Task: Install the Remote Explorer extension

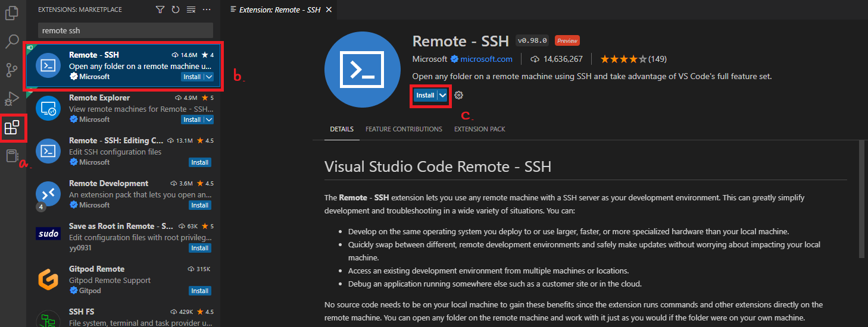Action: pyautogui.click(x=192, y=120)
